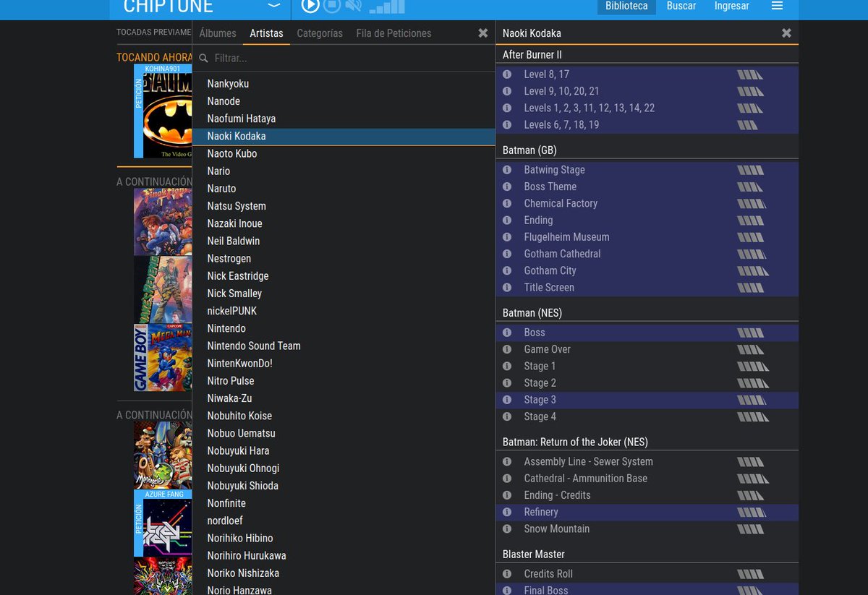Stop the chiptune stream
868x595 pixels.
point(331,6)
